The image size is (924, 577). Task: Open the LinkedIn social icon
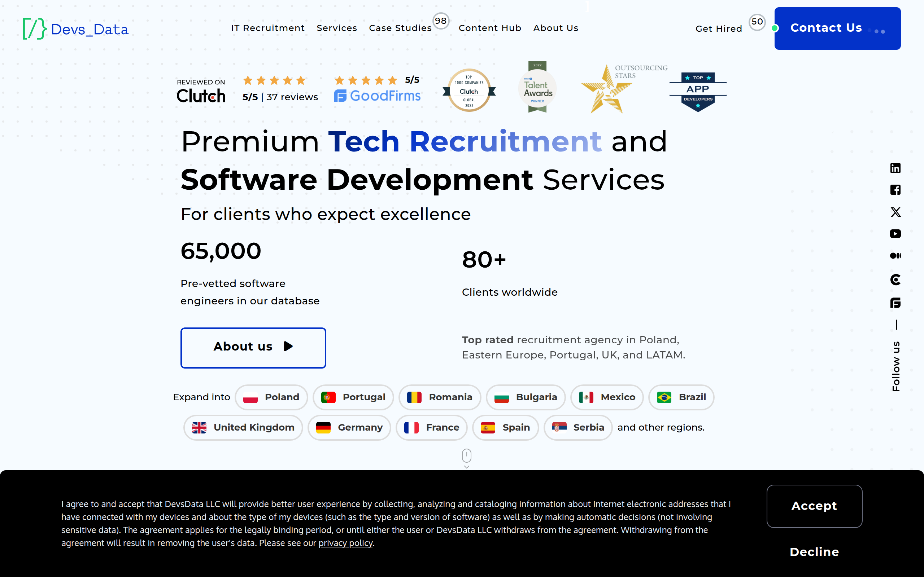pos(895,168)
